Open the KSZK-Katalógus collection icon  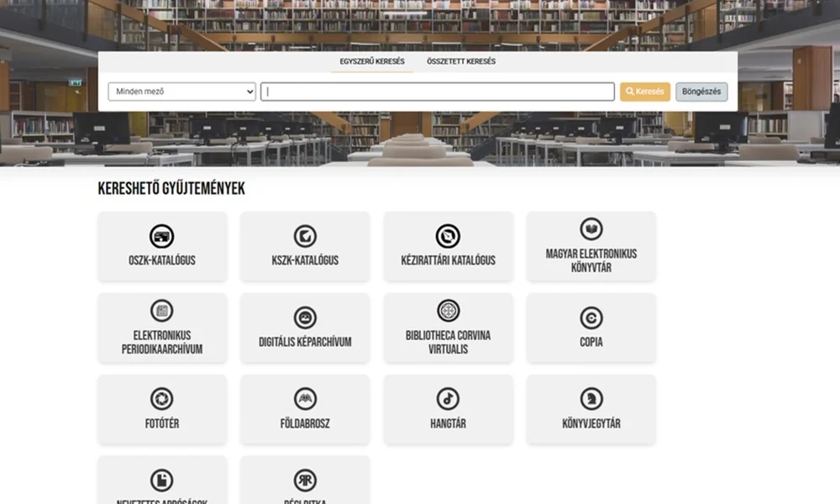point(305,236)
